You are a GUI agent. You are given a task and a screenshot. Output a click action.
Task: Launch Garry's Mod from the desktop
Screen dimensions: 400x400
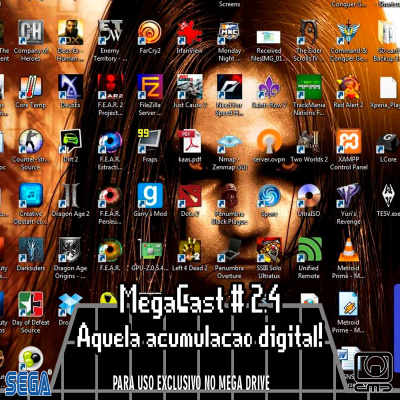[x=150, y=195]
